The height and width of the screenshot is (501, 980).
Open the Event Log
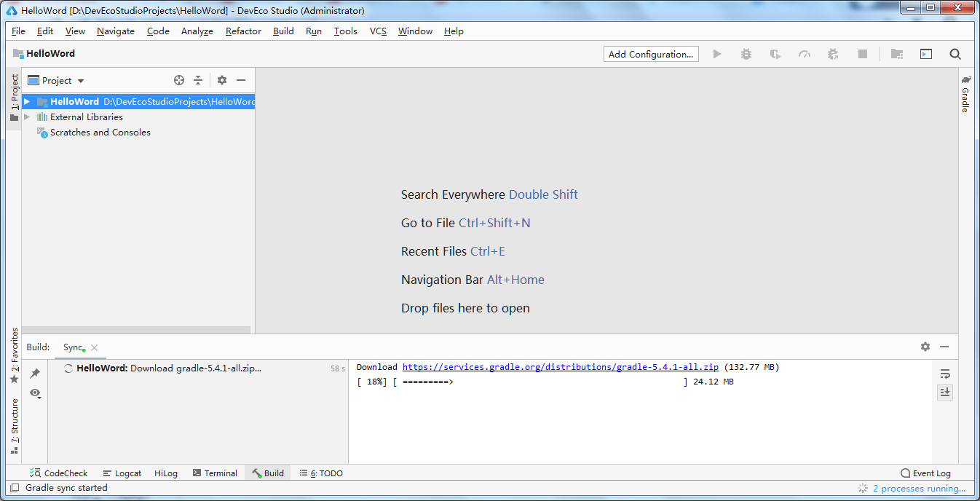click(x=925, y=473)
